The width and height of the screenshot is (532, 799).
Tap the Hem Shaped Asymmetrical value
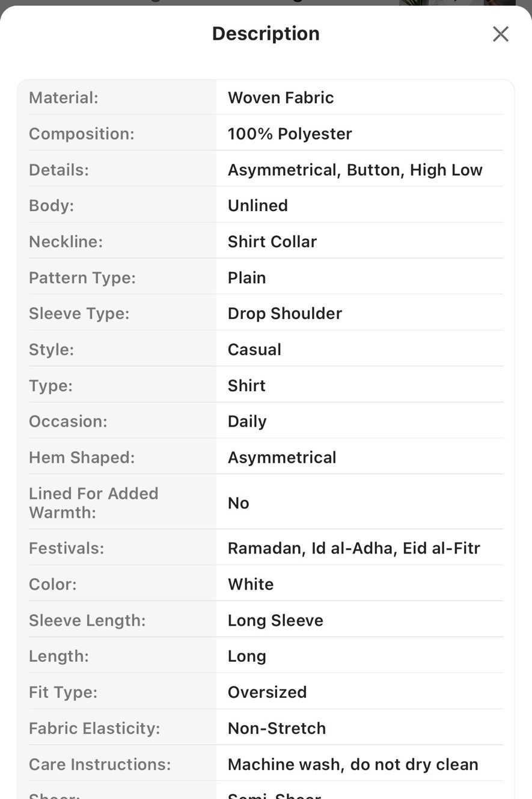(281, 458)
